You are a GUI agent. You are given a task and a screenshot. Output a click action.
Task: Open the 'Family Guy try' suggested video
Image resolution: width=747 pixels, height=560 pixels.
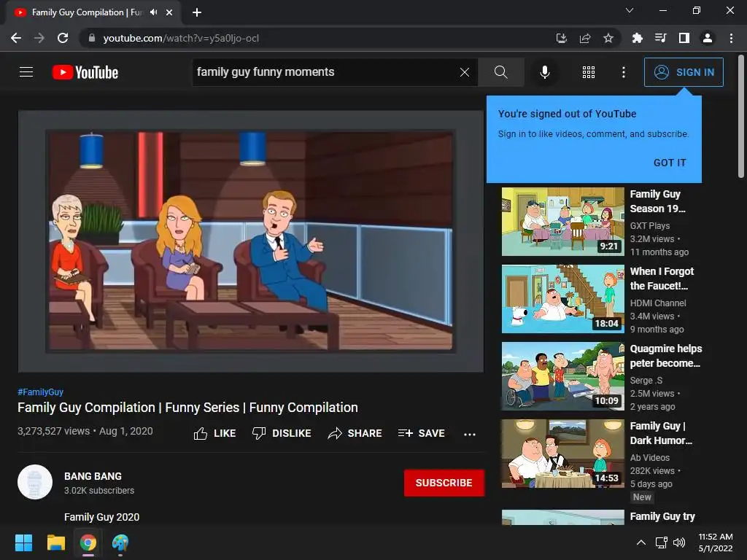click(662, 516)
